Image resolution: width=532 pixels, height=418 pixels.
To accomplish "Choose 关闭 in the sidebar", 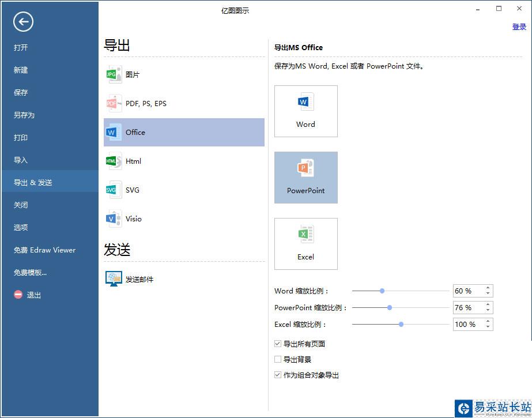I will coord(50,205).
